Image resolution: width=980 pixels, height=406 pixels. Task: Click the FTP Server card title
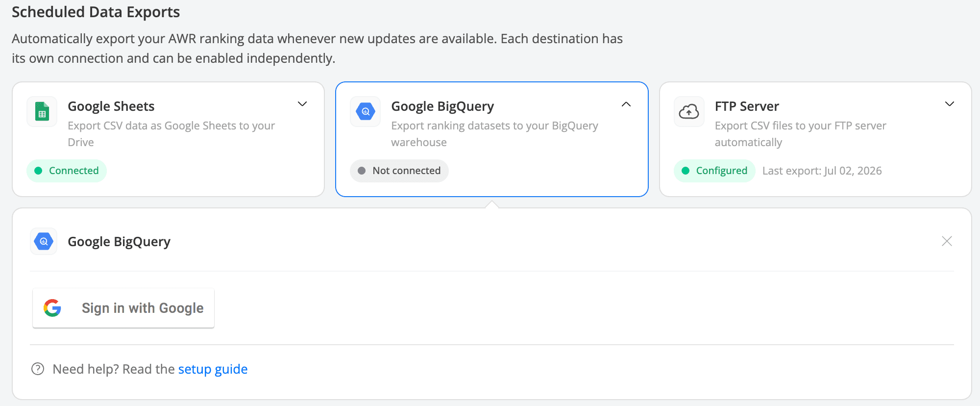[747, 106]
